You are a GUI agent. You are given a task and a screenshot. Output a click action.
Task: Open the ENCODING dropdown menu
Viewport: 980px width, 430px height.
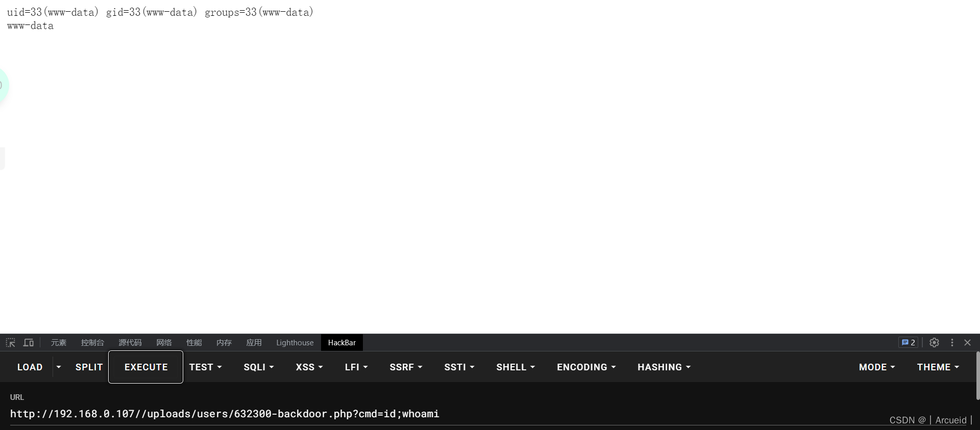point(586,367)
